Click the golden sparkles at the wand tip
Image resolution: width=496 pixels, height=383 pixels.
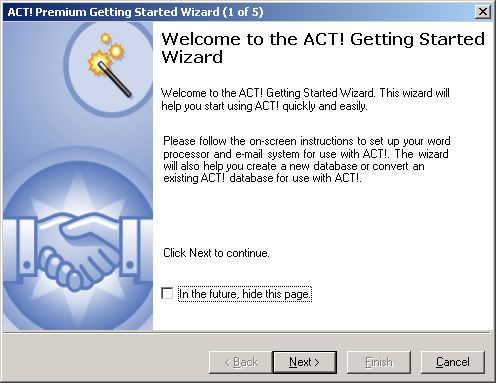click(x=105, y=53)
